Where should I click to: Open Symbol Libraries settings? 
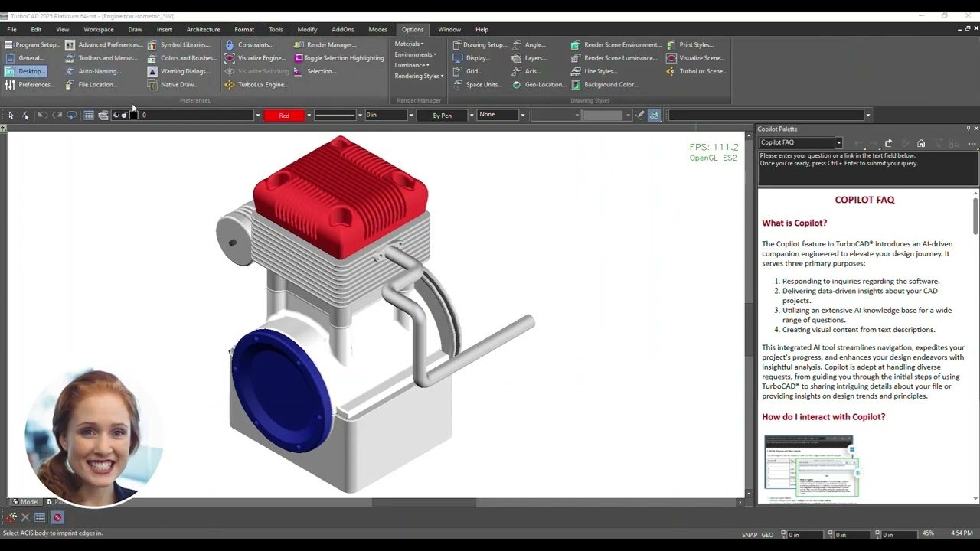[x=178, y=44]
